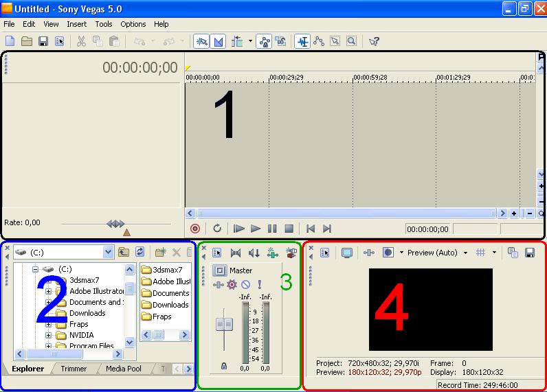Screen dimensions: 547x392
Task: Click the cursor position field under the timeline
Action: coord(427,229)
